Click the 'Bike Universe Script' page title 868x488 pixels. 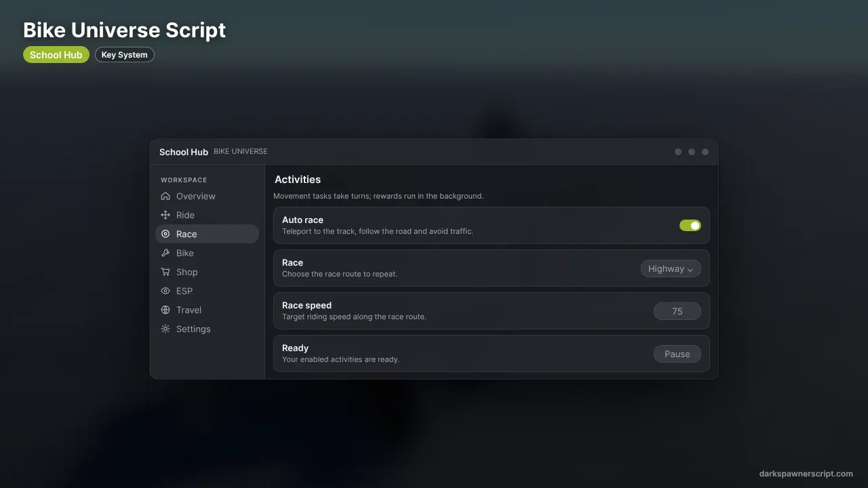point(124,30)
